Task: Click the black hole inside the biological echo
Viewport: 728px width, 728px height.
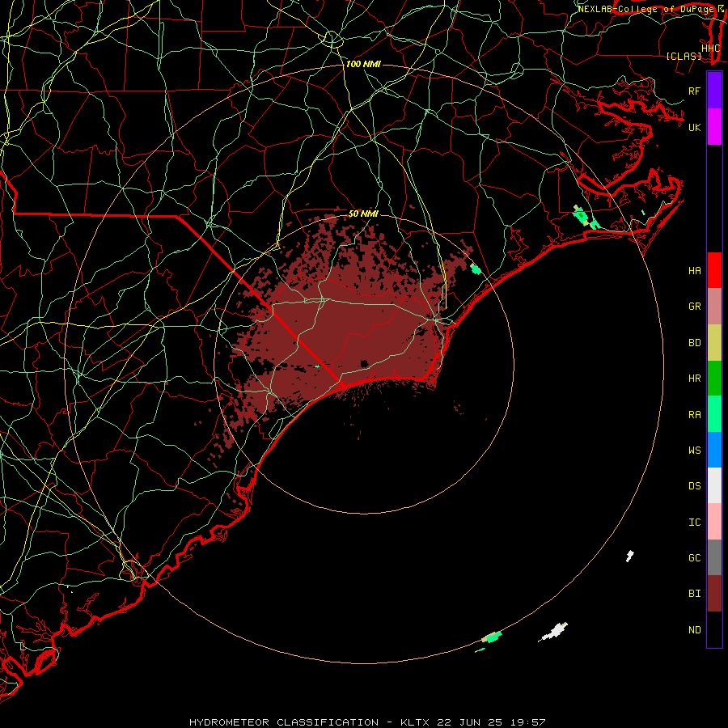Action: 364,363
